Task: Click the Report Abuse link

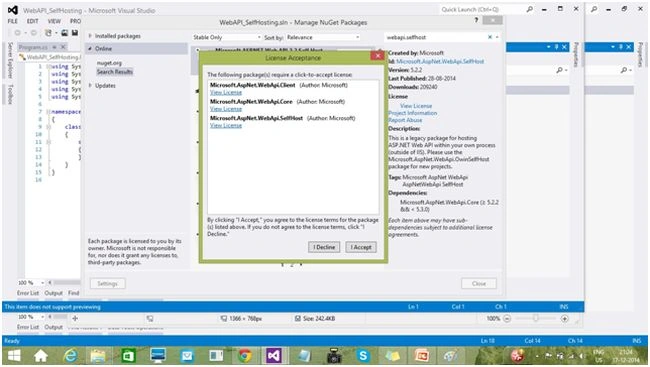Action: 405,120
